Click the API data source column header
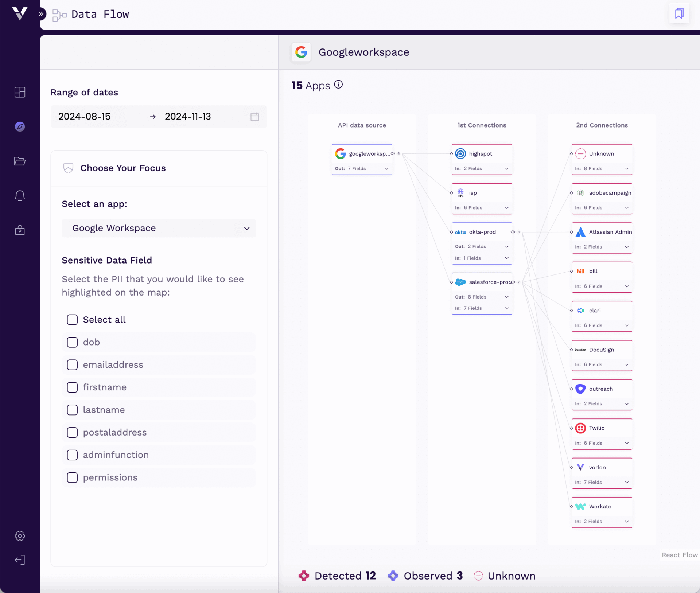The height and width of the screenshot is (593, 700). pos(362,125)
